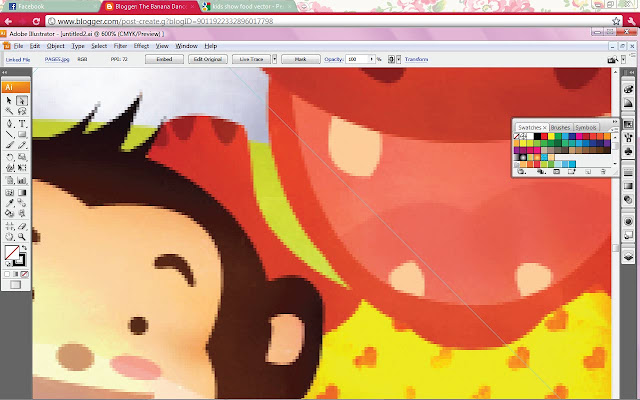The width and height of the screenshot is (640, 400).
Task: Select the Blend tool
Action: [22, 202]
